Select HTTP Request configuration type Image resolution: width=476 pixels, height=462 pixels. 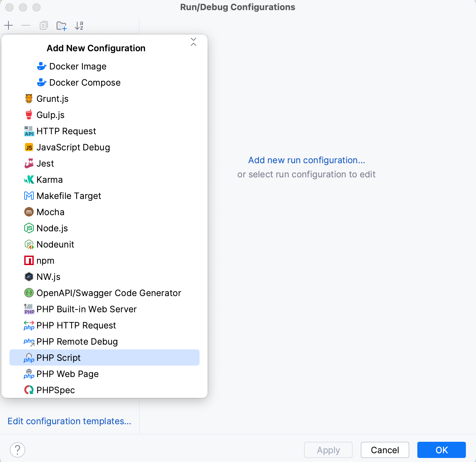tap(66, 131)
